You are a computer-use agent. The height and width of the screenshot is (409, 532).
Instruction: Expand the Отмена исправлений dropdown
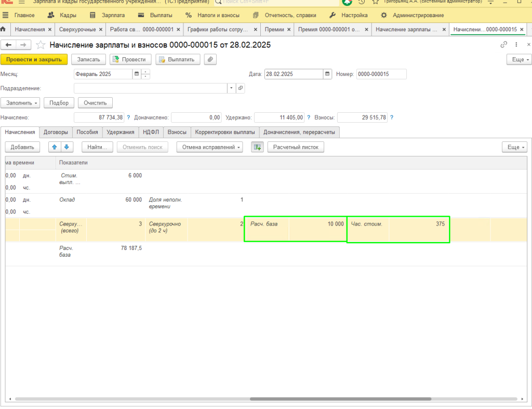210,147
